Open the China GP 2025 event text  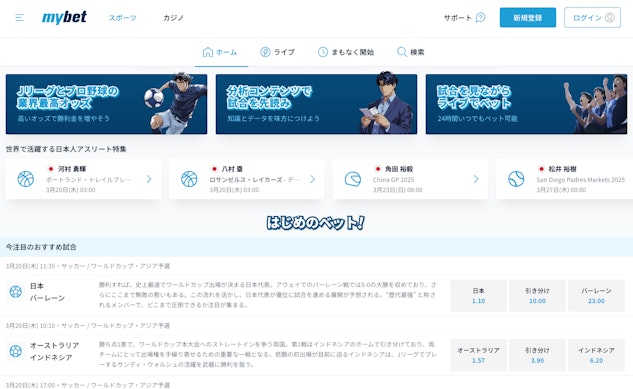[x=394, y=180]
